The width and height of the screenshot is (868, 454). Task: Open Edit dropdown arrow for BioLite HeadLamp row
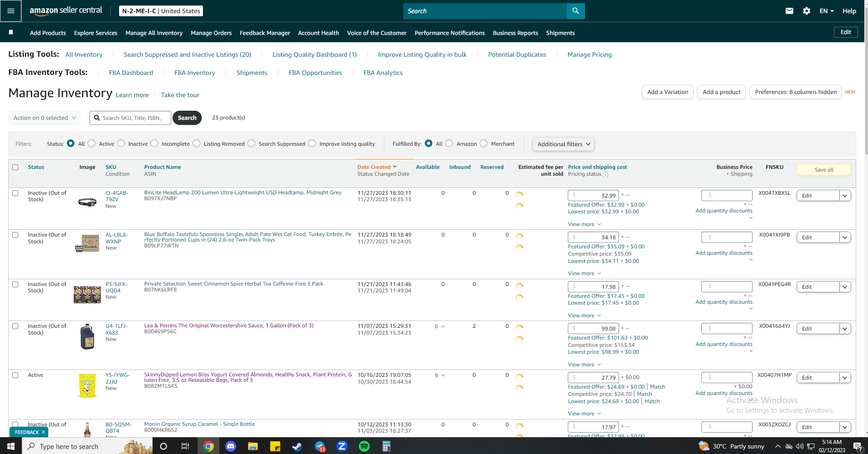pyautogui.click(x=845, y=196)
